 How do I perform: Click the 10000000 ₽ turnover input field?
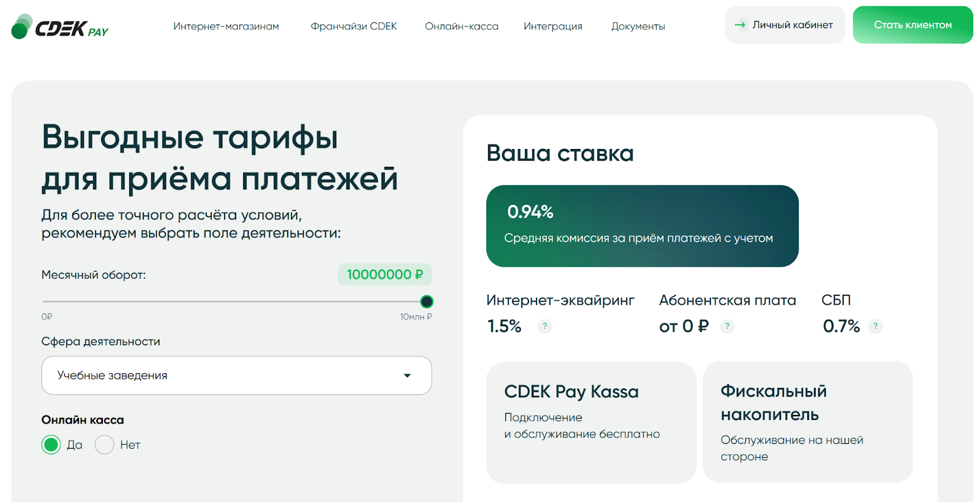click(385, 275)
